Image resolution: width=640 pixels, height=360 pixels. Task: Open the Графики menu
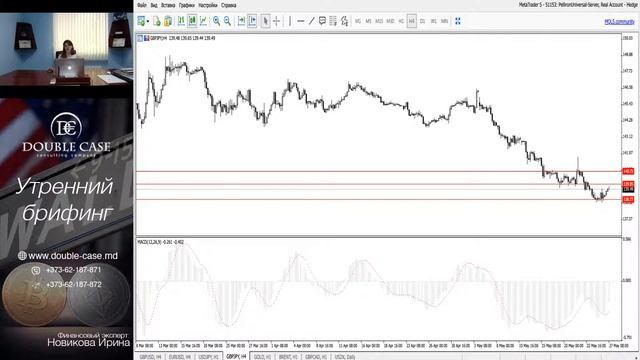pyautogui.click(x=187, y=5)
